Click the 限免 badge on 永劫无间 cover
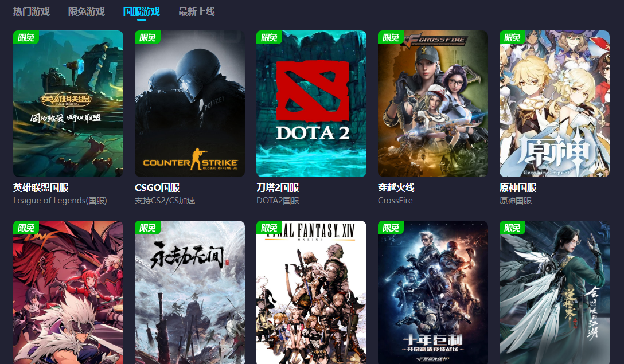 (x=147, y=228)
